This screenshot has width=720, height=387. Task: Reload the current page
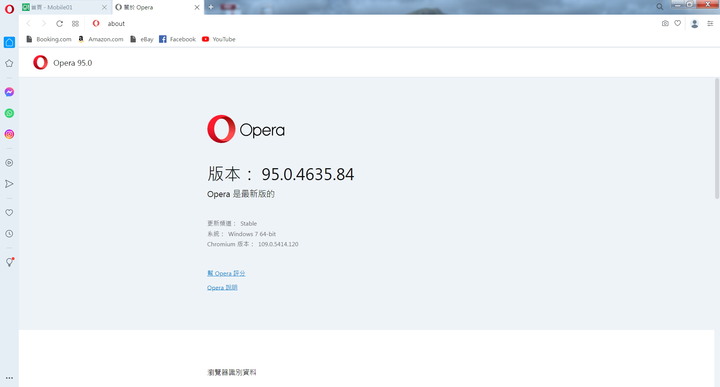59,23
